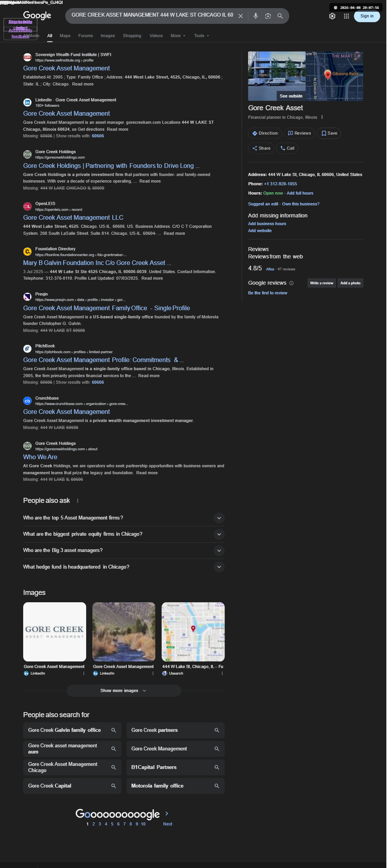This screenshot has width=391, height=868.
Task: Click the magnifier search submit icon
Action: (x=280, y=16)
